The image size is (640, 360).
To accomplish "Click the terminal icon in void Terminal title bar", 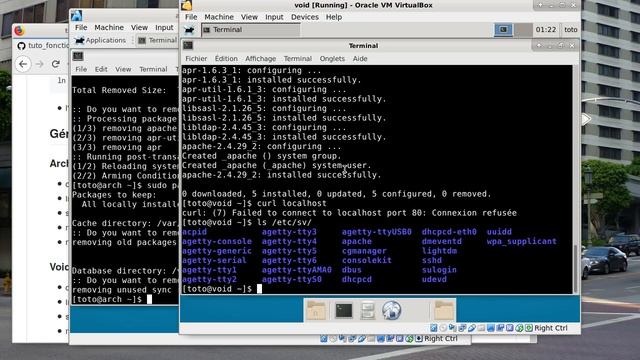I will (x=188, y=46).
